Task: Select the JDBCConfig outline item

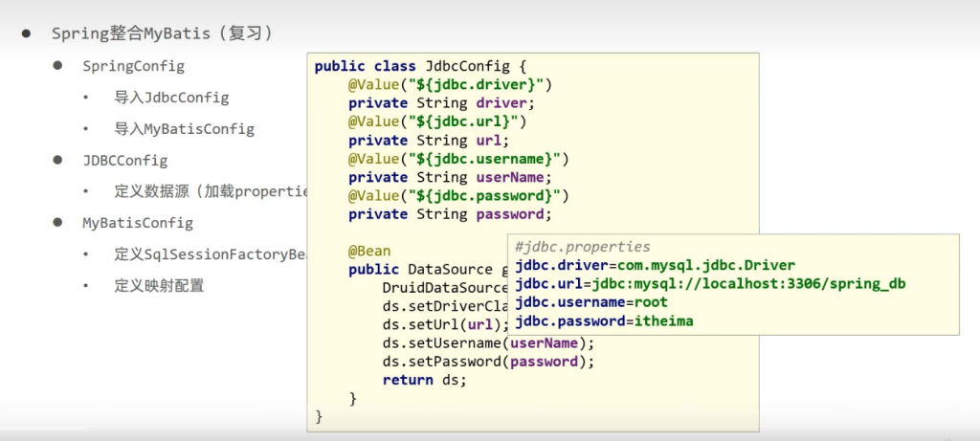Action: (x=124, y=160)
